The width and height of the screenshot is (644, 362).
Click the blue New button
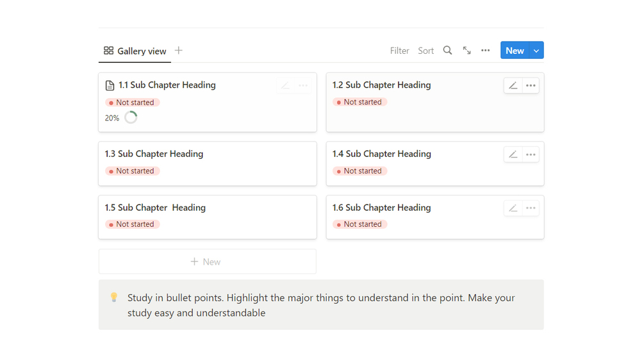515,51
